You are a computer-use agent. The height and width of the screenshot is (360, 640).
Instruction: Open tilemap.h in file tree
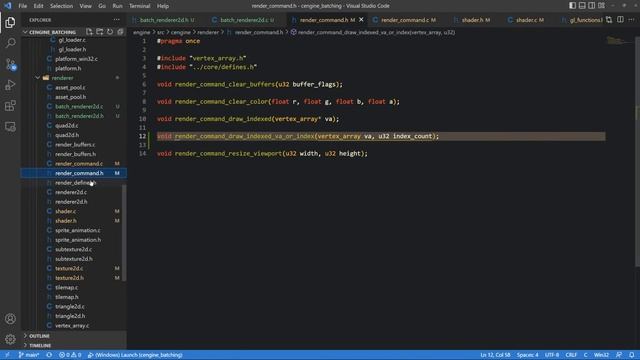click(67, 297)
